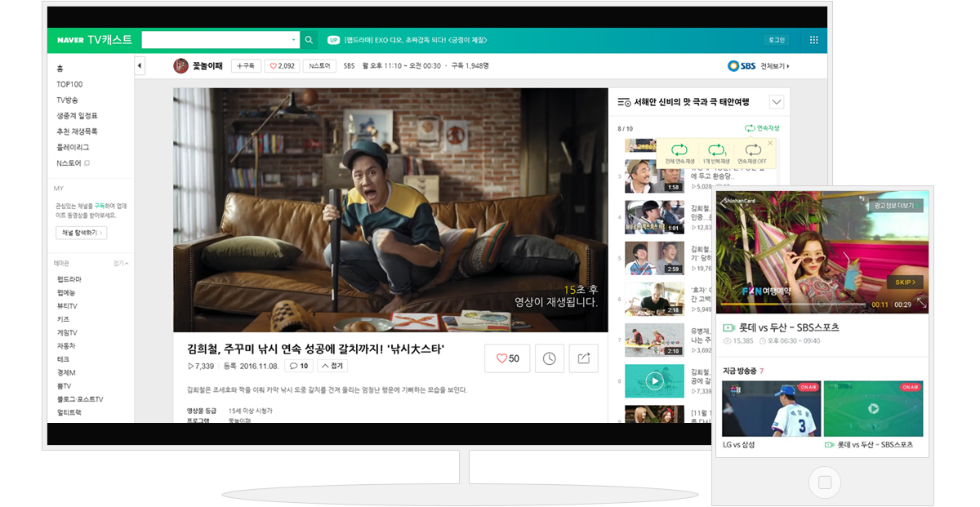
Task: Select 자동차 theme category
Action: (x=65, y=345)
